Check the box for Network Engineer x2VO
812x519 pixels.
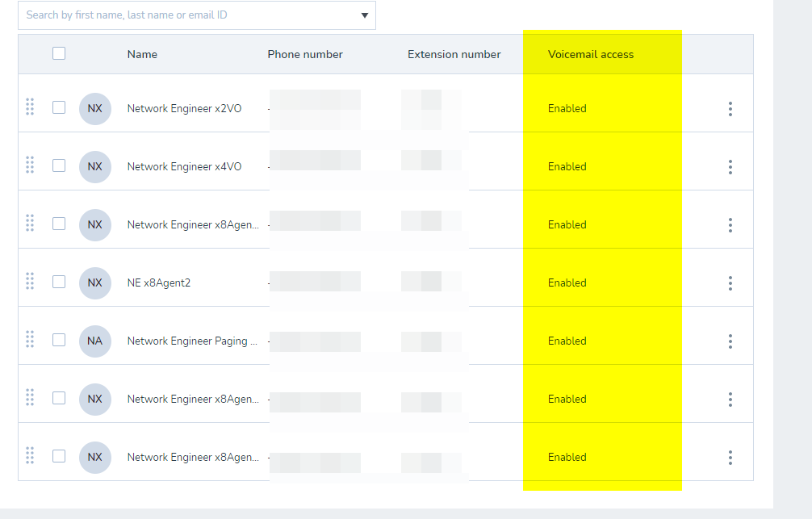click(59, 107)
